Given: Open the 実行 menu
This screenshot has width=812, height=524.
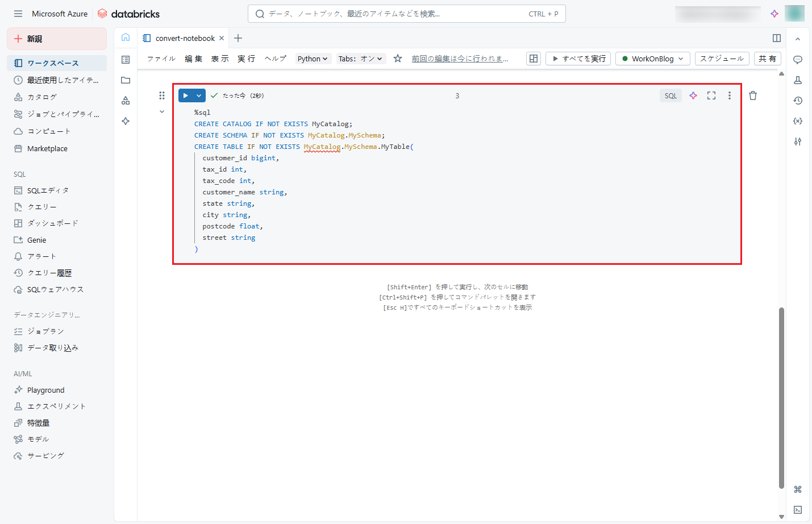Looking at the screenshot, I should tap(246, 59).
